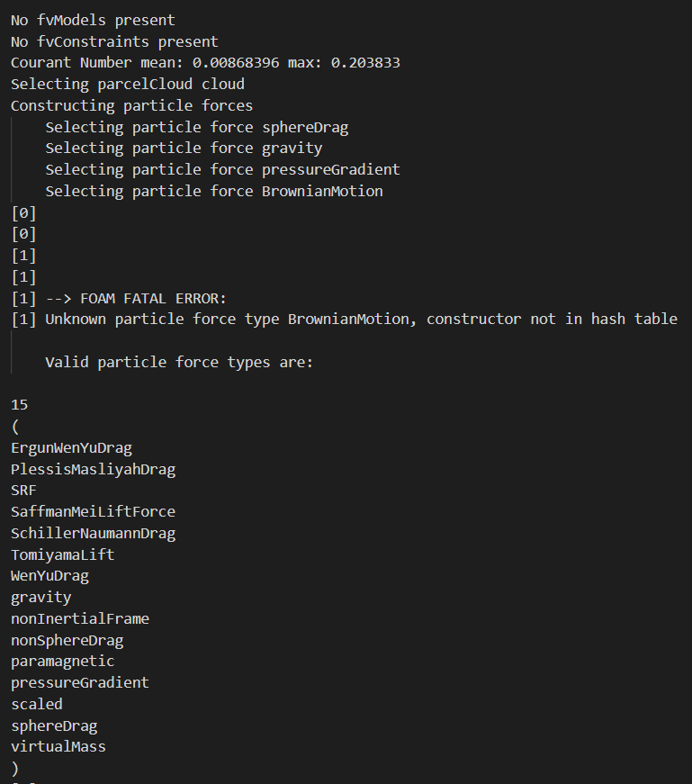Click 'No fvModels present' text
The image size is (692, 784).
click(93, 20)
